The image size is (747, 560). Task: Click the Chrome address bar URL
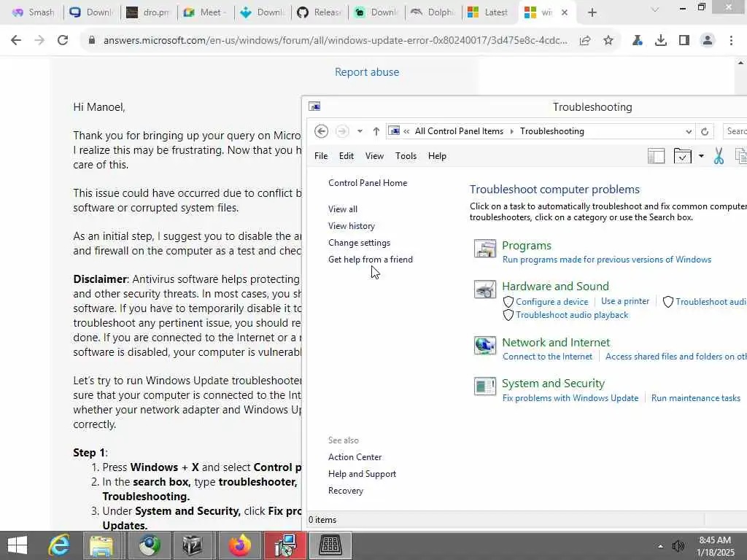click(x=335, y=41)
